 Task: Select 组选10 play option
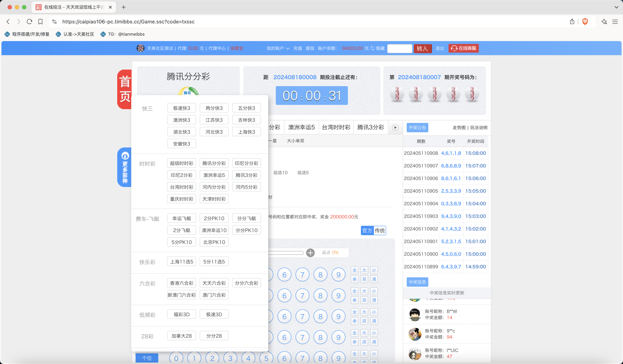[x=280, y=173]
